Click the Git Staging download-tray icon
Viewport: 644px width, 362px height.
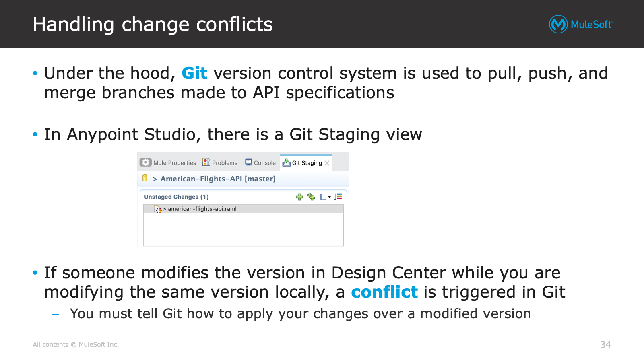286,162
